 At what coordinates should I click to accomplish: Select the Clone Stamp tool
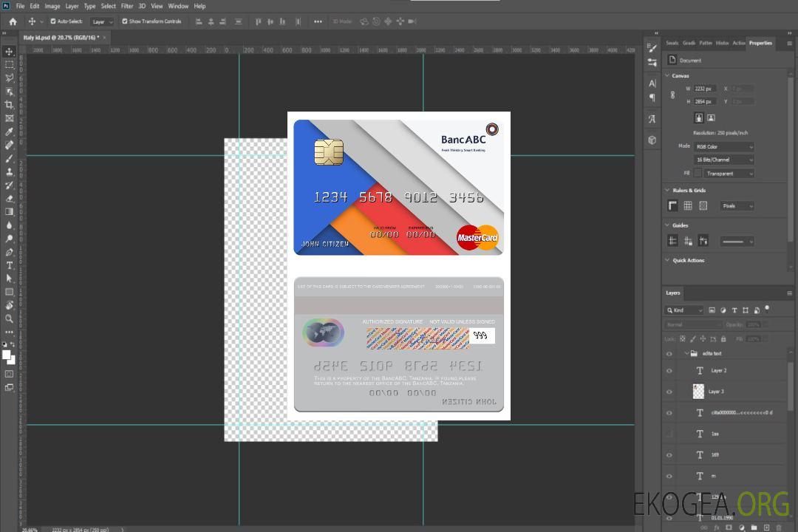coord(9,172)
